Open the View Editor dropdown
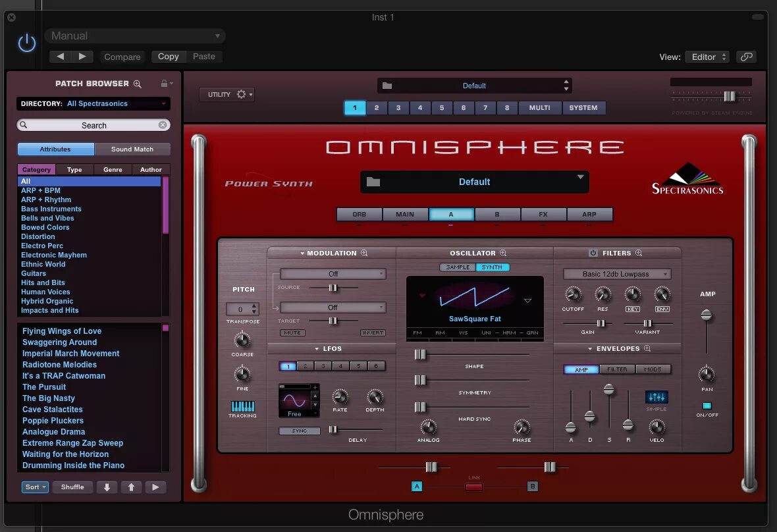 tap(707, 57)
